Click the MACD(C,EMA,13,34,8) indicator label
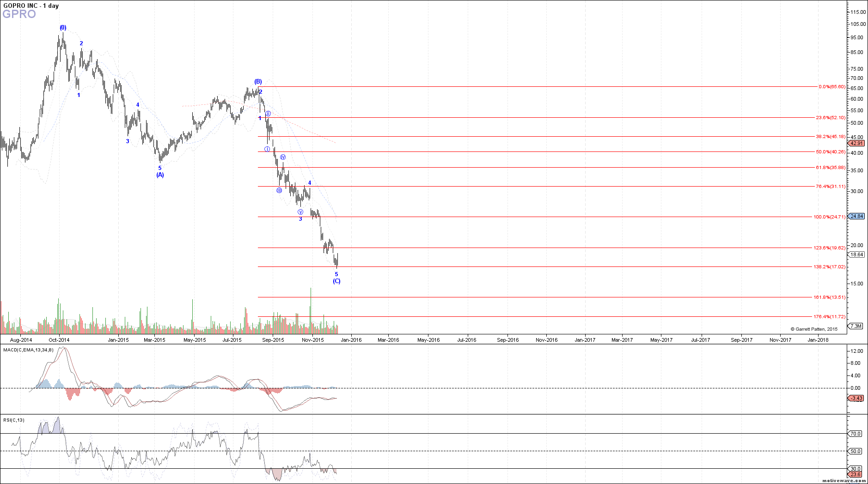868x484 pixels. tap(28, 350)
